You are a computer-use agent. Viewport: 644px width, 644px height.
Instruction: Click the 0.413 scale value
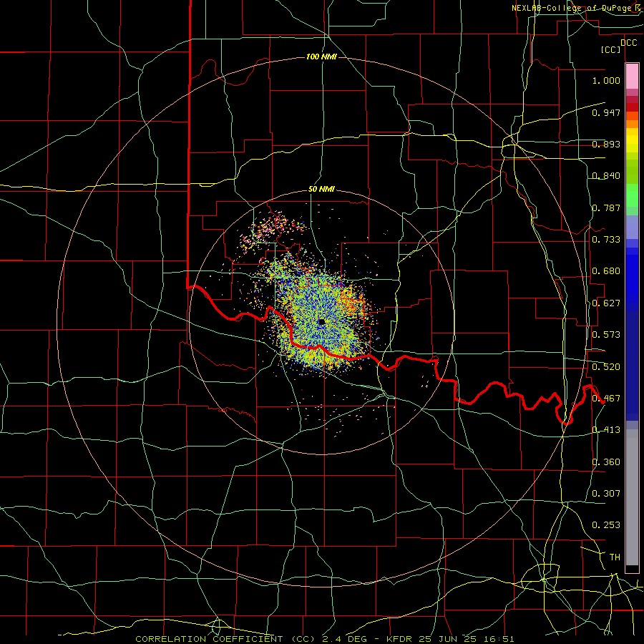pos(606,430)
